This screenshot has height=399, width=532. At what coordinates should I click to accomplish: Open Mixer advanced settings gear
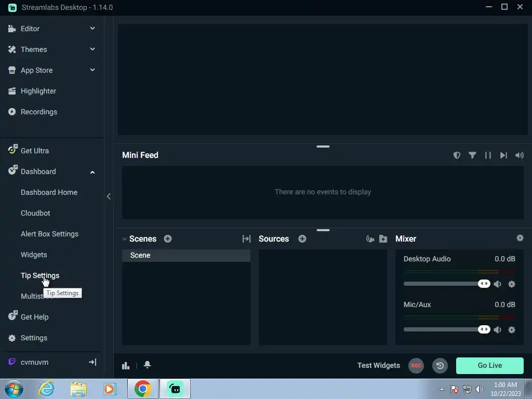[520, 238]
